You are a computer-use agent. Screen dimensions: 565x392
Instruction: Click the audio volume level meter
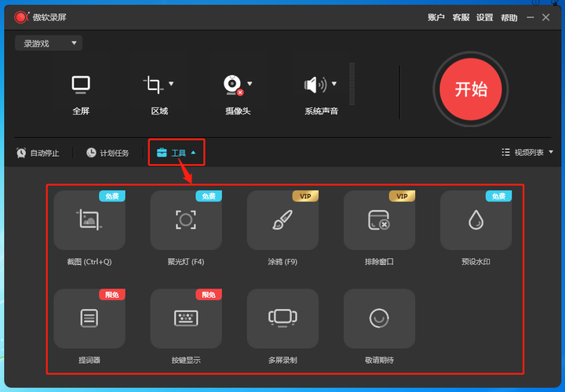point(352,84)
